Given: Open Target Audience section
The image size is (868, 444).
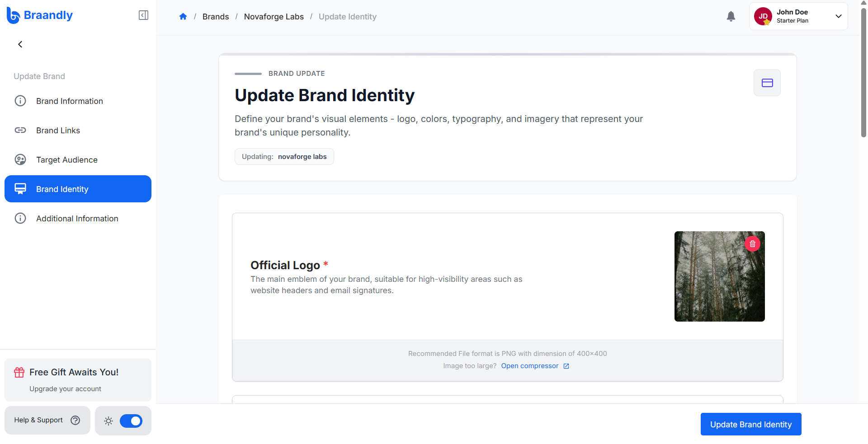Looking at the screenshot, I should pos(78,159).
